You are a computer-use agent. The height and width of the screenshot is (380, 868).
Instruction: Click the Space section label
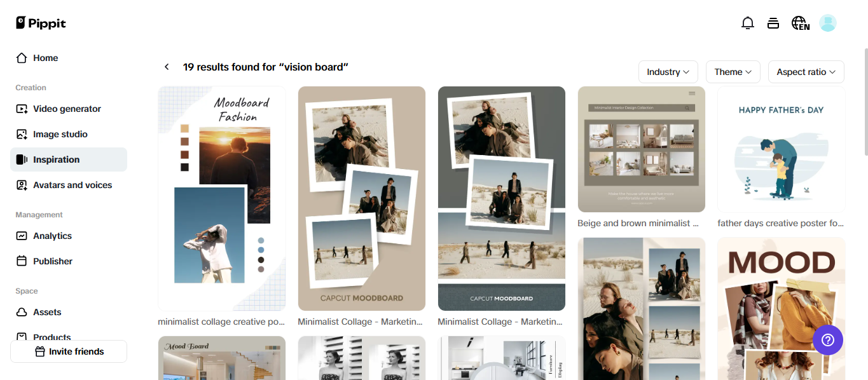[27, 291]
